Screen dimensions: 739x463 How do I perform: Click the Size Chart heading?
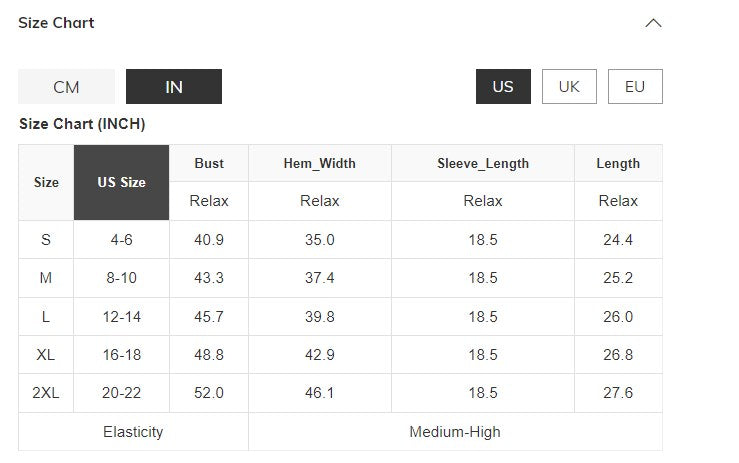click(x=56, y=23)
